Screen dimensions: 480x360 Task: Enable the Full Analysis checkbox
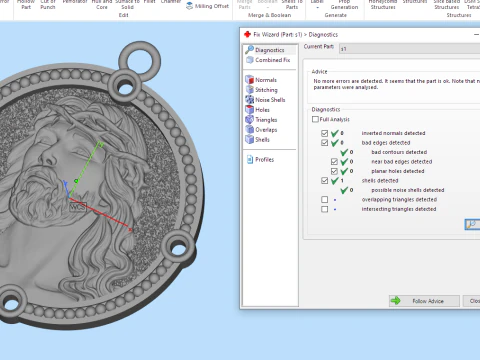point(315,119)
